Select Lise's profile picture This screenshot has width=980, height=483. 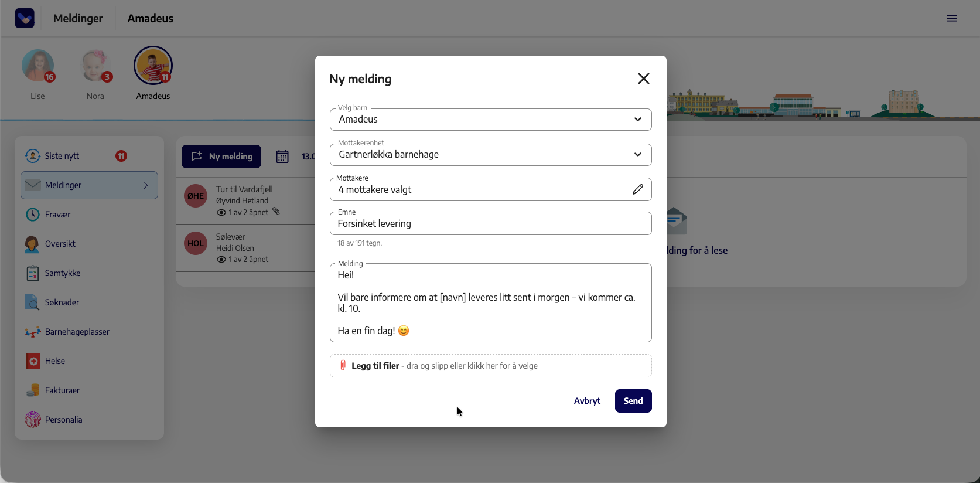(38, 66)
